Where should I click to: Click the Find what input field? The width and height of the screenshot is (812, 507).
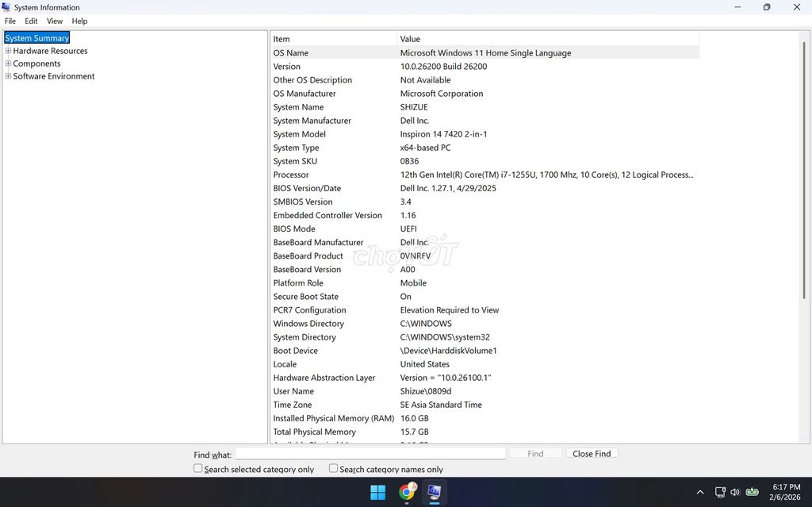[x=370, y=454]
